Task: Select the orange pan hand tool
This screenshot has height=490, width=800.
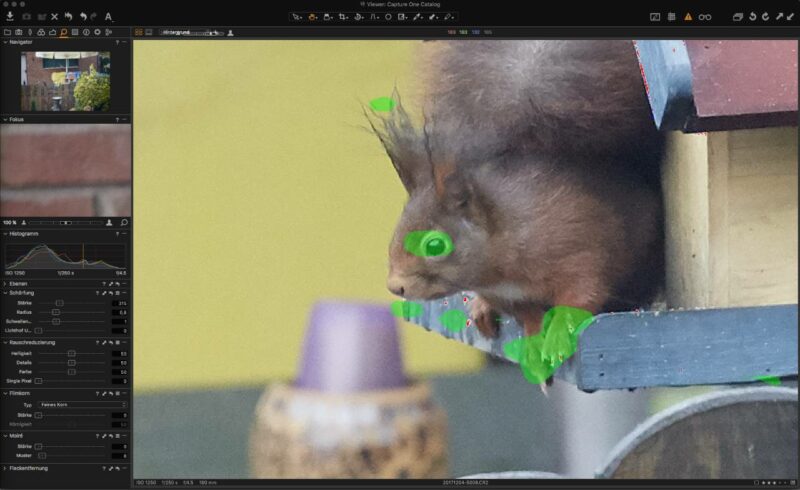Action: point(312,17)
